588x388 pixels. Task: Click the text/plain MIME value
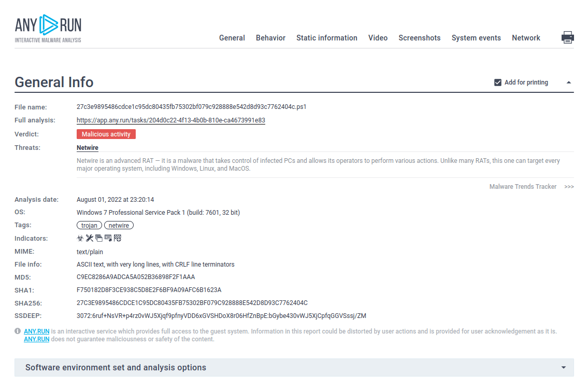point(90,252)
